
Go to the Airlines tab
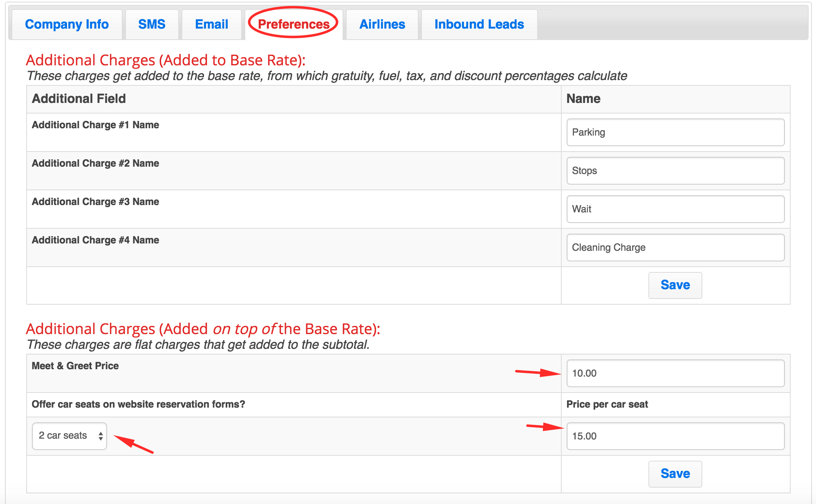click(x=382, y=25)
